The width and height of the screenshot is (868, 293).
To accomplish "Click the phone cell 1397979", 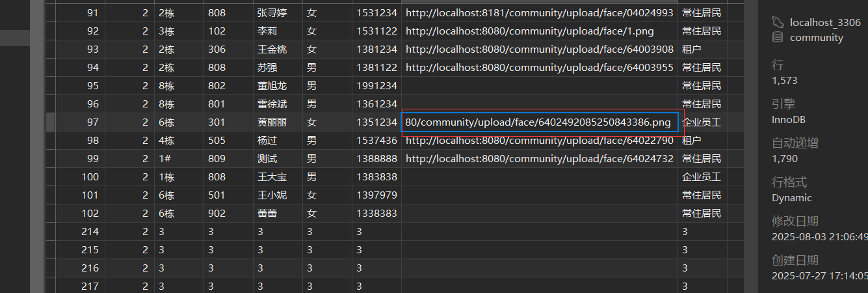I will (x=376, y=195).
